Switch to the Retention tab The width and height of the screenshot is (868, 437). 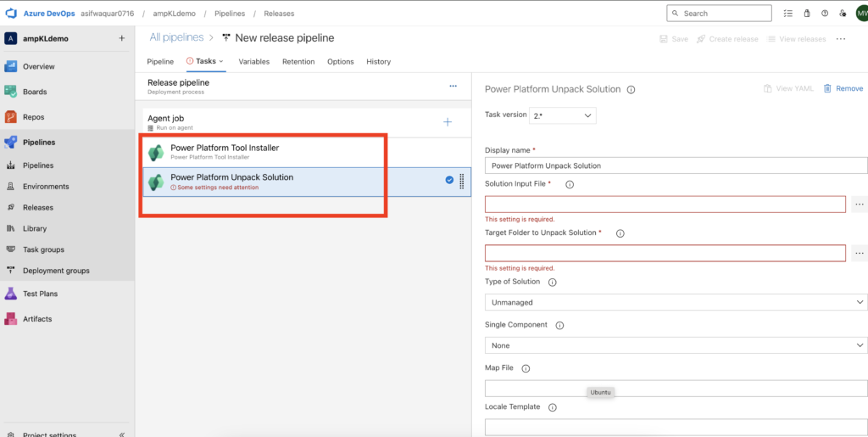(x=298, y=61)
